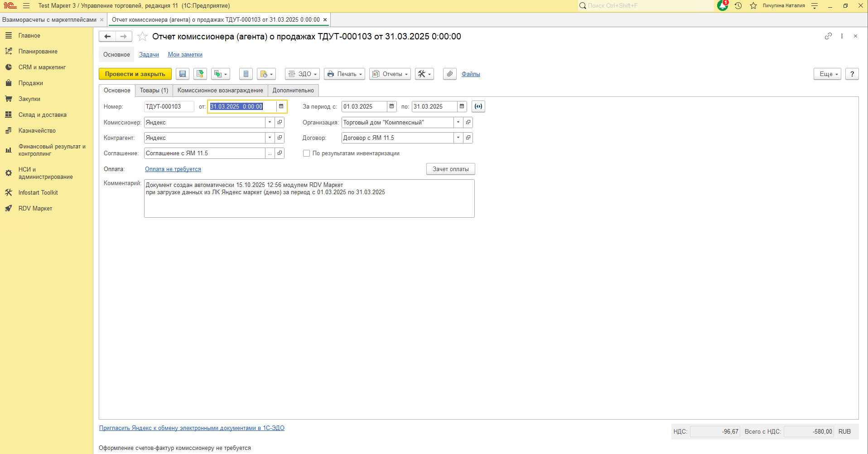Click into the Комментарий text field
Image resolution: width=868 pixels, height=454 pixels.
click(309, 199)
